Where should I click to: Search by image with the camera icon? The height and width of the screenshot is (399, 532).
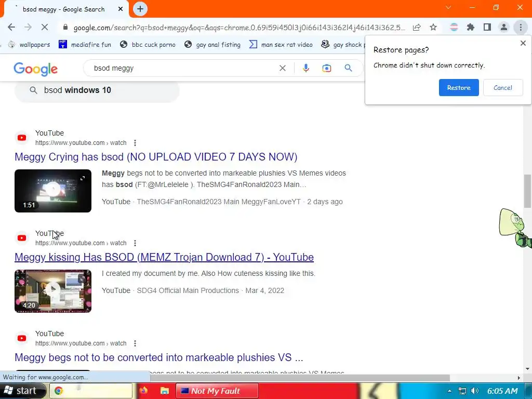pyautogui.click(x=326, y=68)
